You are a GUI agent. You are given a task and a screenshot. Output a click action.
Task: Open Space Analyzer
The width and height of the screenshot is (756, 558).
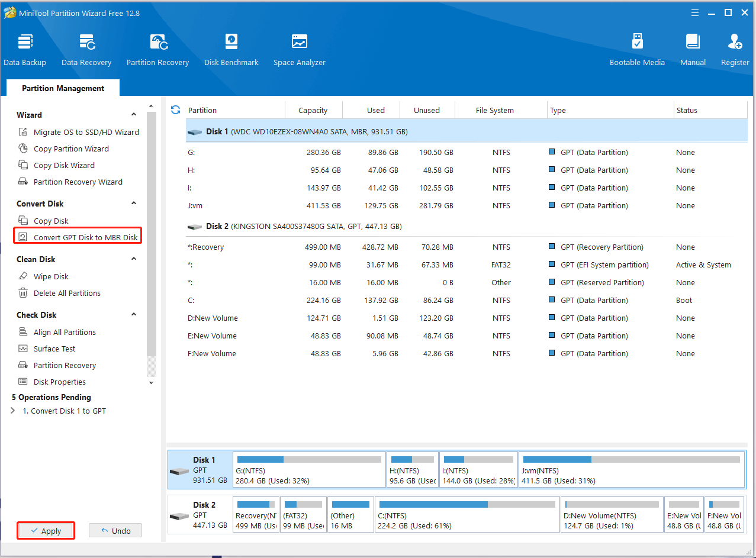pos(300,50)
